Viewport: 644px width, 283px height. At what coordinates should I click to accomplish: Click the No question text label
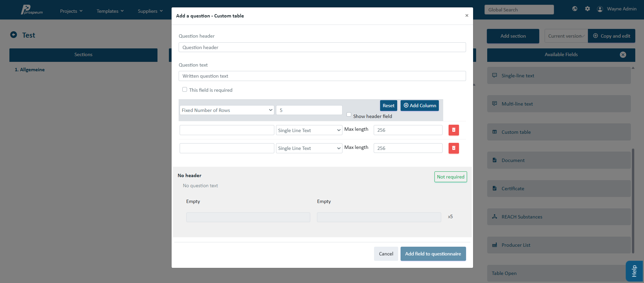coord(200,186)
